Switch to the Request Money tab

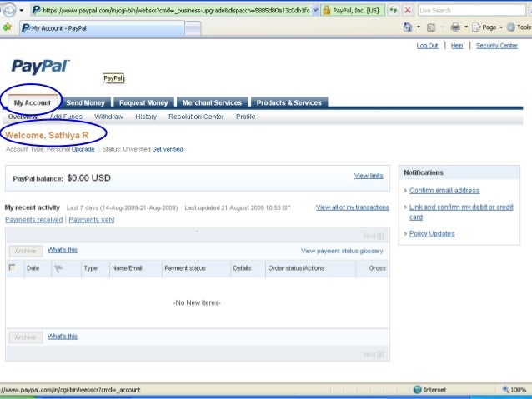pyautogui.click(x=143, y=102)
